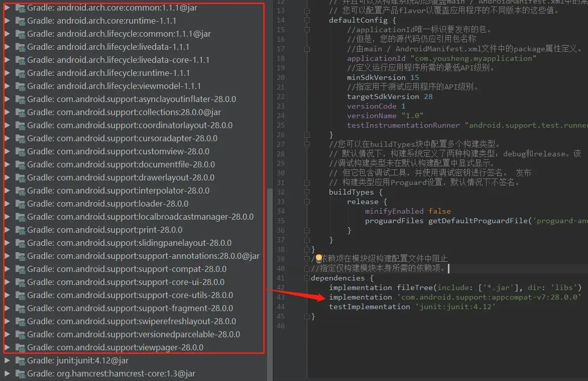Click the library icon beside livedata-core-1.1.1
Viewport: 588px width, 381px height.
pos(20,60)
